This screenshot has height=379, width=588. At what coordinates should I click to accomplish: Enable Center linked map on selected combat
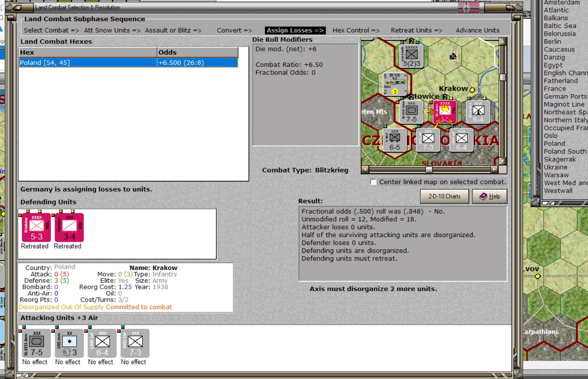pyautogui.click(x=374, y=182)
